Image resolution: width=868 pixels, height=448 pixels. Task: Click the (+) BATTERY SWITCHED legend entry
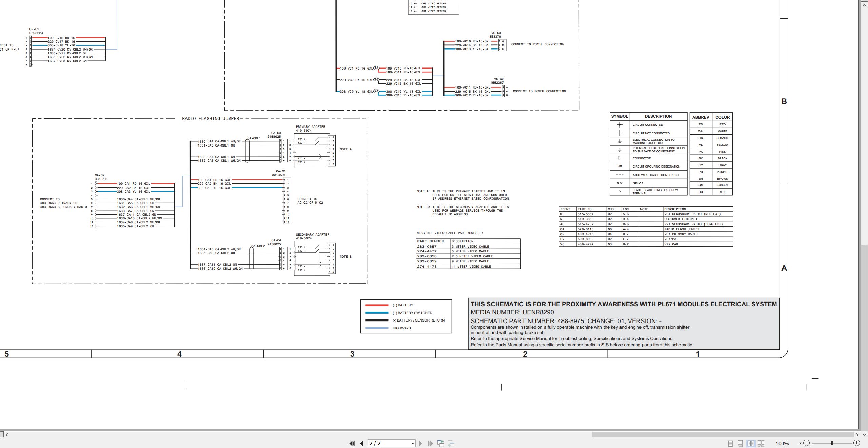(x=399, y=313)
